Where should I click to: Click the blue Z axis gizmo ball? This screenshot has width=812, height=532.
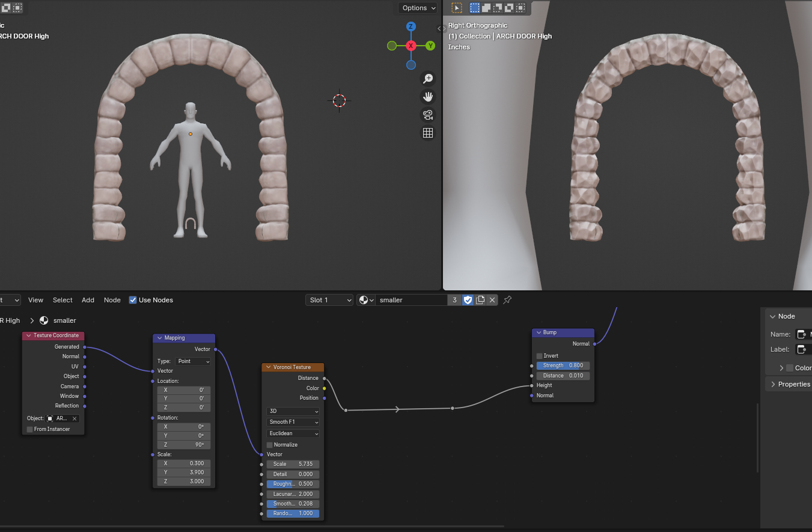tap(411, 26)
